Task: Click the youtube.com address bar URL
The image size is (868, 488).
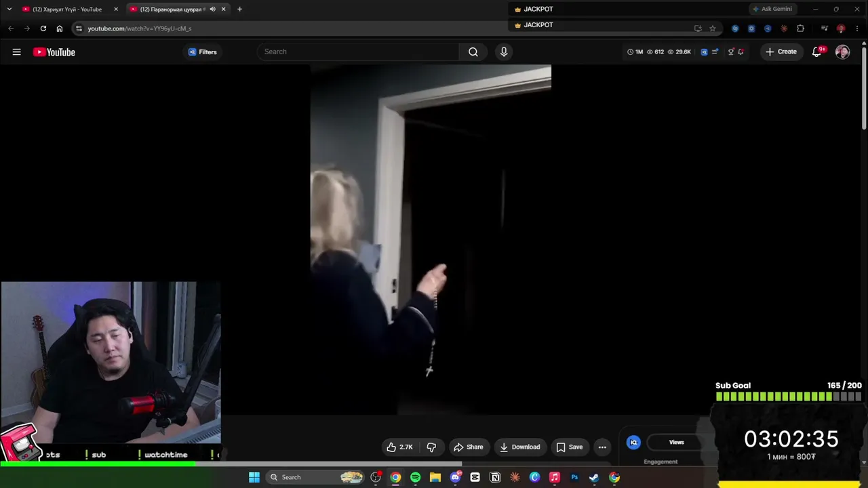Action: point(139,28)
